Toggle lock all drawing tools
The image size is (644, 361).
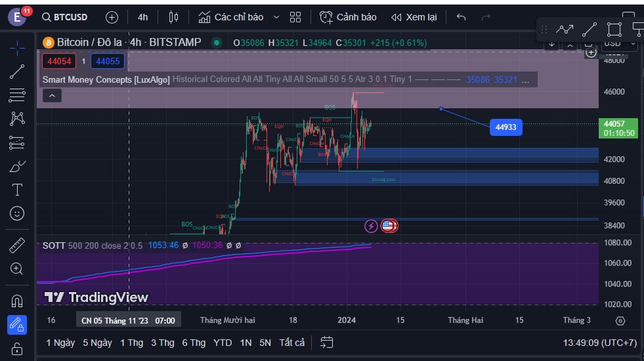(x=17, y=349)
